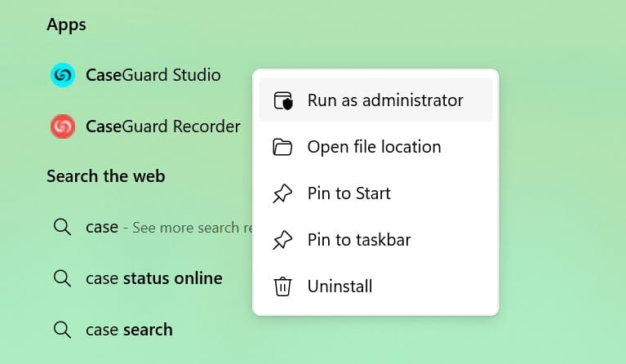626x364 pixels.
Task: Open the 'case status online' web suggestion
Action: click(153, 278)
